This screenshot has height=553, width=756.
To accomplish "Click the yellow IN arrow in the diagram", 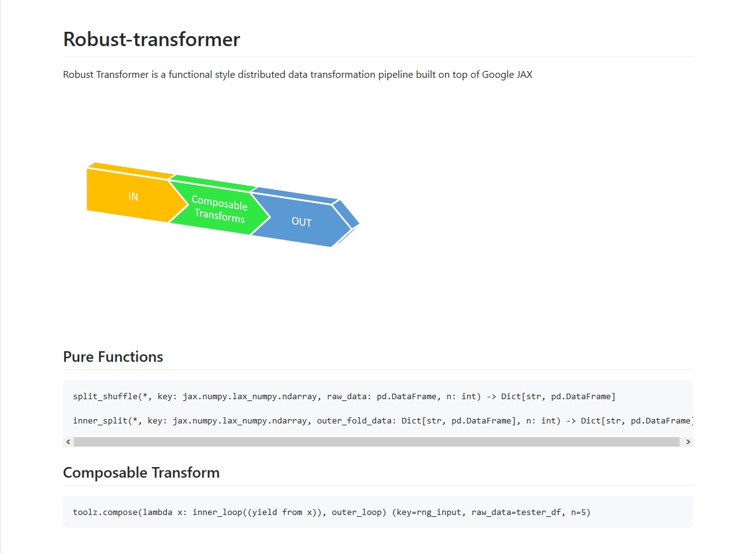I will [132, 196].
